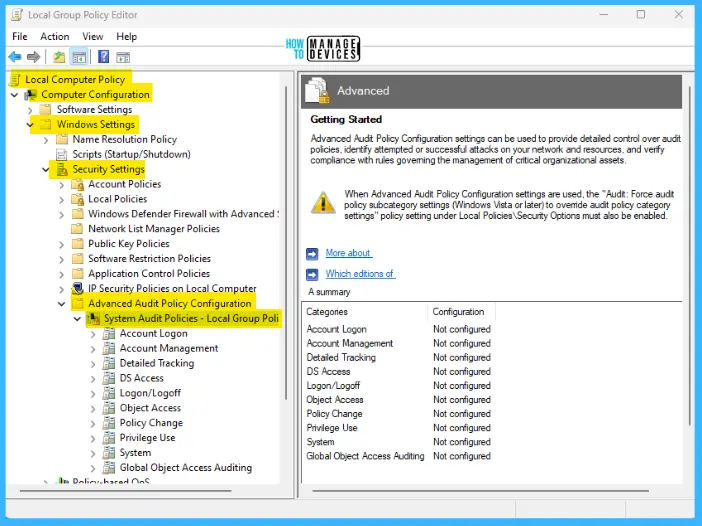Open the View menu
This screenshot has height=526, width=702.
93,36
